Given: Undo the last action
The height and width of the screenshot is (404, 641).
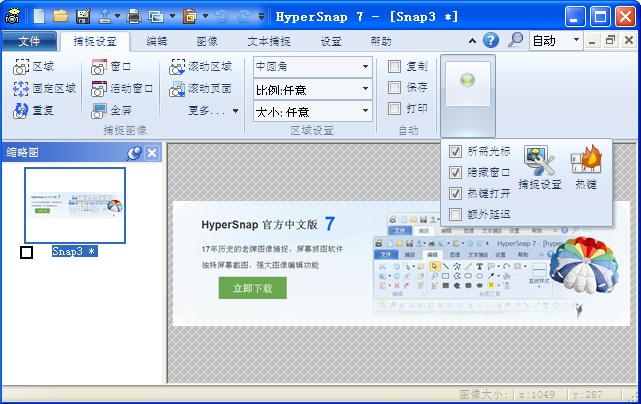Looking at the screenshot, I should 221,16.
